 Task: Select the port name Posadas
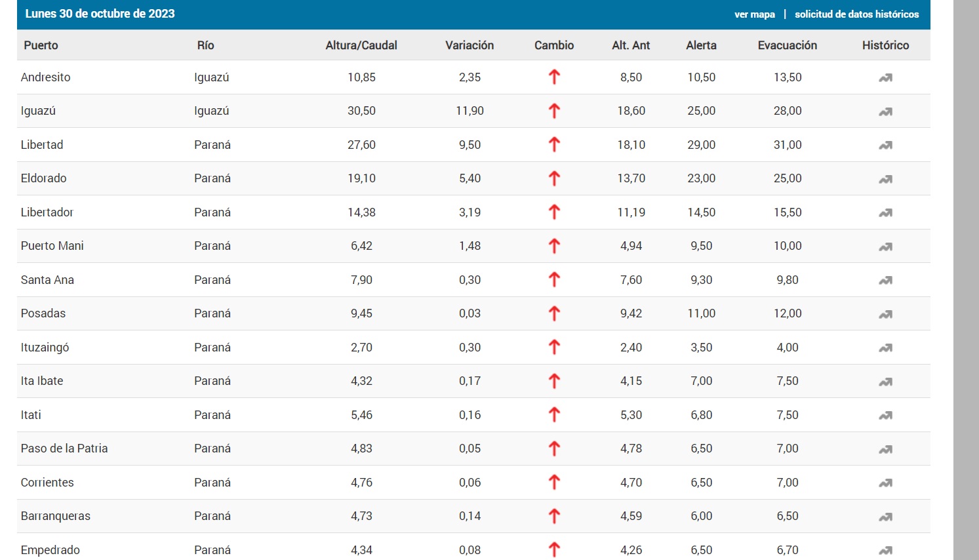tap(43, 313)
